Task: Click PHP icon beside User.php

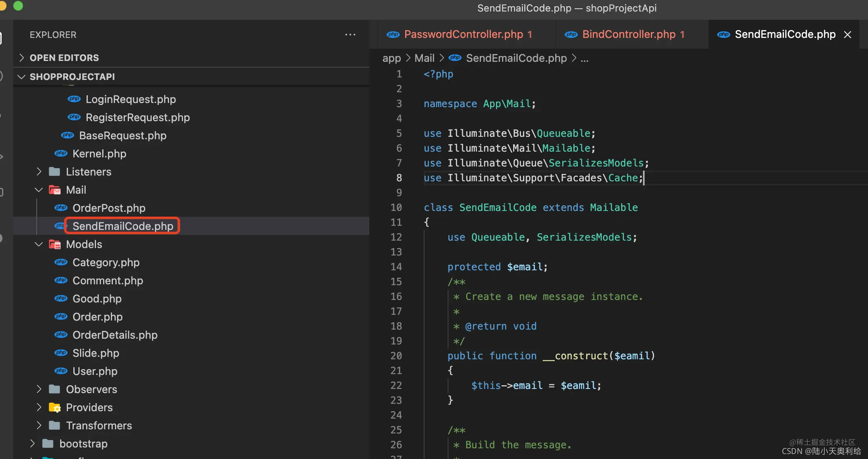Action: coord(61,371)
